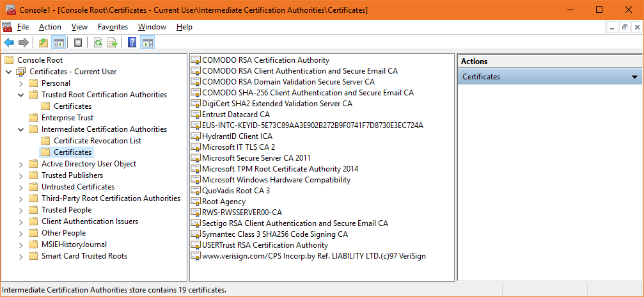Viewport: 644px width, 297px height.
Task: Toggle Show/Hide Action Pane toolbar icon
Action: 148,42
